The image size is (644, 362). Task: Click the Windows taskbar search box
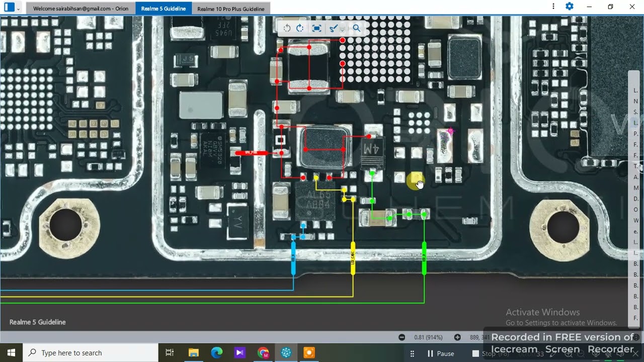[91, 353]
